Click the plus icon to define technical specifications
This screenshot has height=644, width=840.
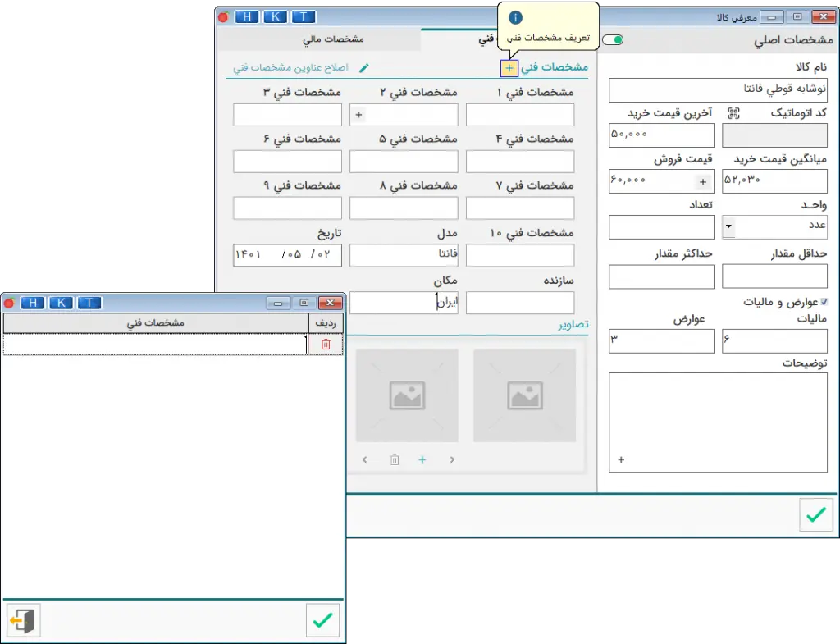coord(509,68)
